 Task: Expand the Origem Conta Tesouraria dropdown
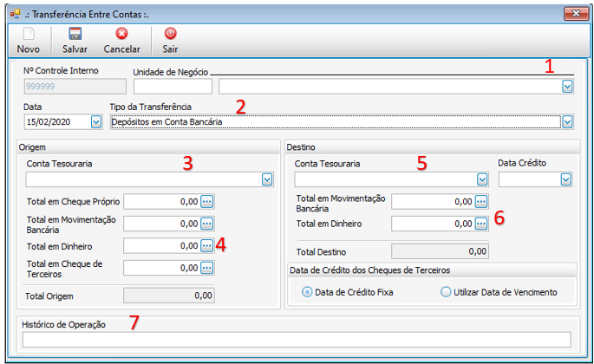coord(267,179)
